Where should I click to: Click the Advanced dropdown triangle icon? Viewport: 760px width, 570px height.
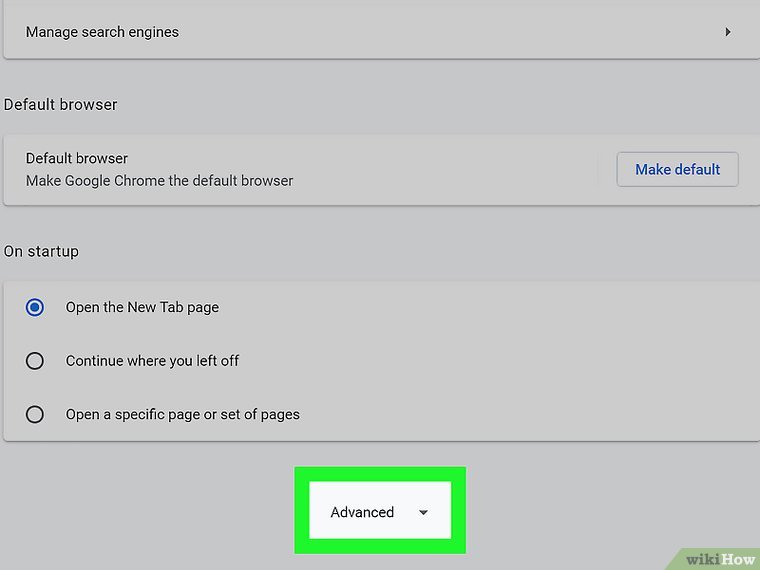(x=423, y=513)
